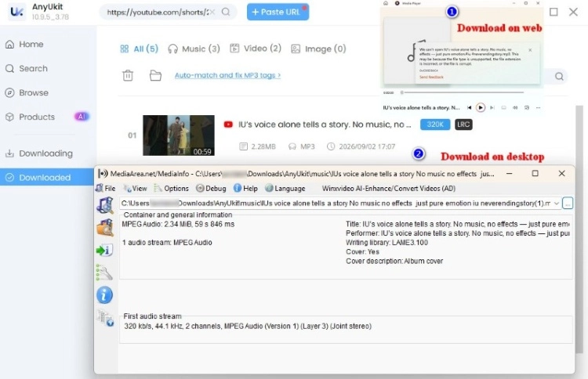Minimize the MediaInfo window
The image size is (588, 379).
point(509,173)
